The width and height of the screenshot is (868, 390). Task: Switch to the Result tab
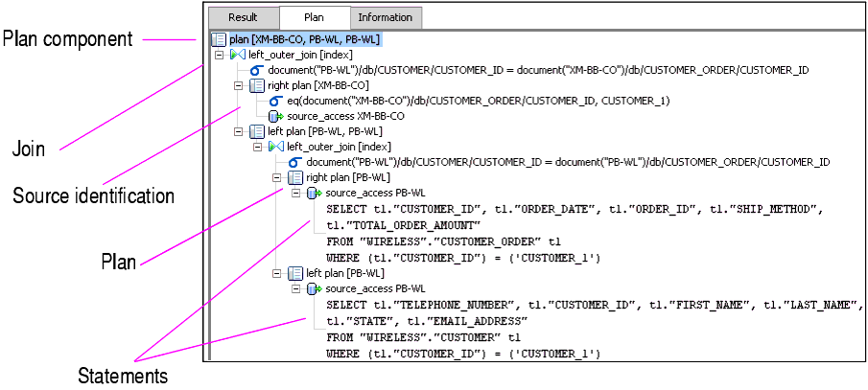point(243,17)
